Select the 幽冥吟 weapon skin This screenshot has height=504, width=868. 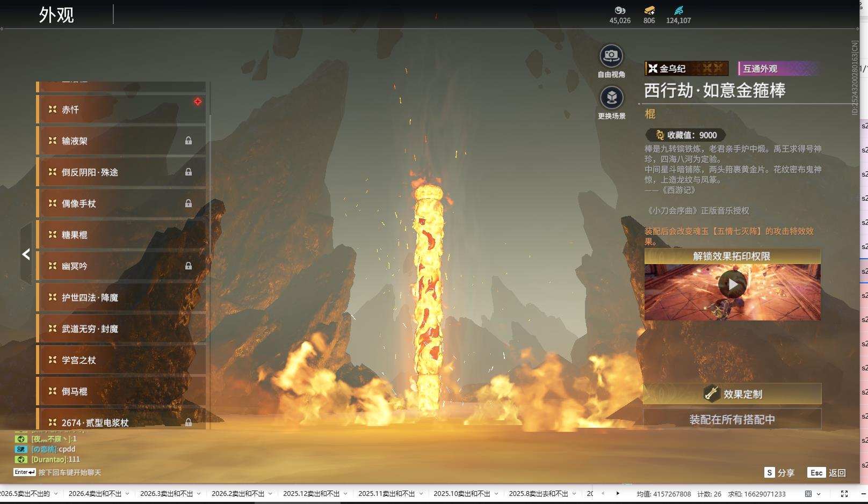[x=121, y=266]
